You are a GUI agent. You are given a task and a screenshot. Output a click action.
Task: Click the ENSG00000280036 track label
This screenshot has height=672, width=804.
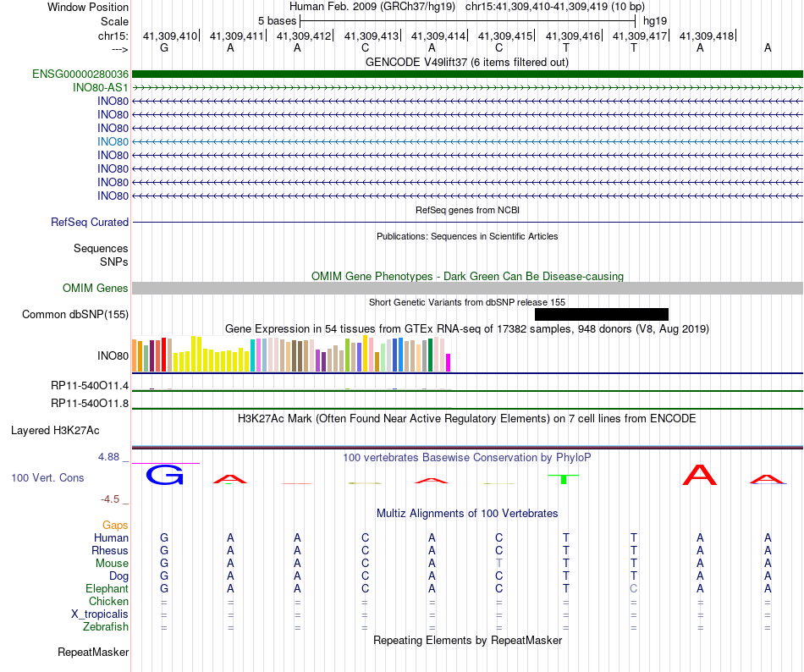point(80,74)
